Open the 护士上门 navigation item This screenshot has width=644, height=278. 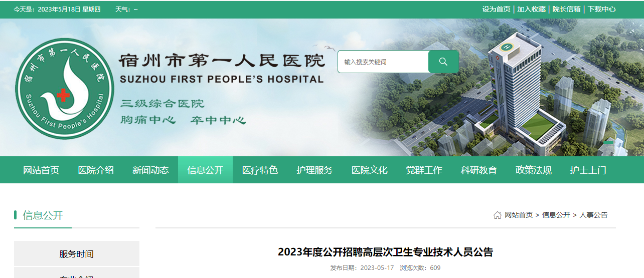588,170
